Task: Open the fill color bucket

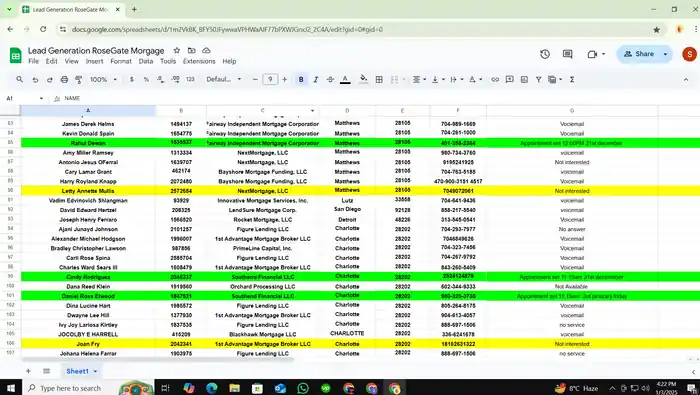Action: coord(363,79)
